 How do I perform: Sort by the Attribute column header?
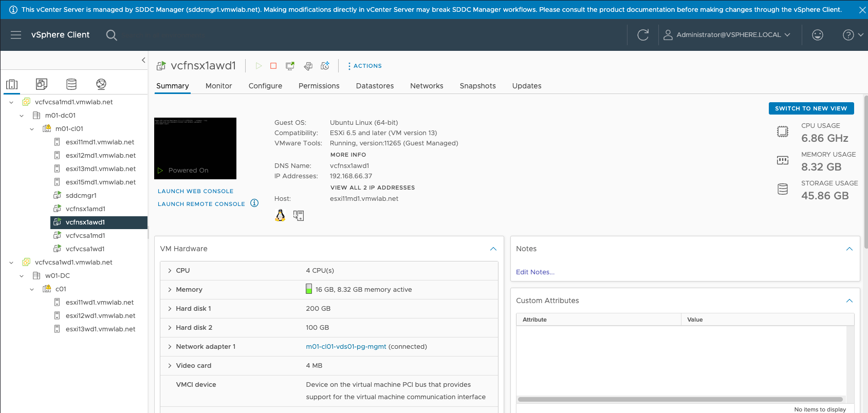[x=599, y=320]
